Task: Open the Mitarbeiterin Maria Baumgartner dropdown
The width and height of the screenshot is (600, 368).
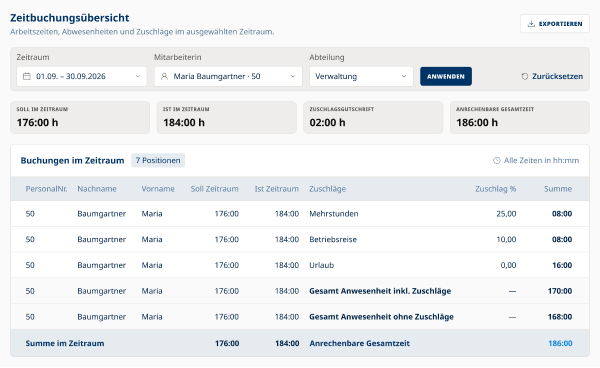Action: pos(228,77)
